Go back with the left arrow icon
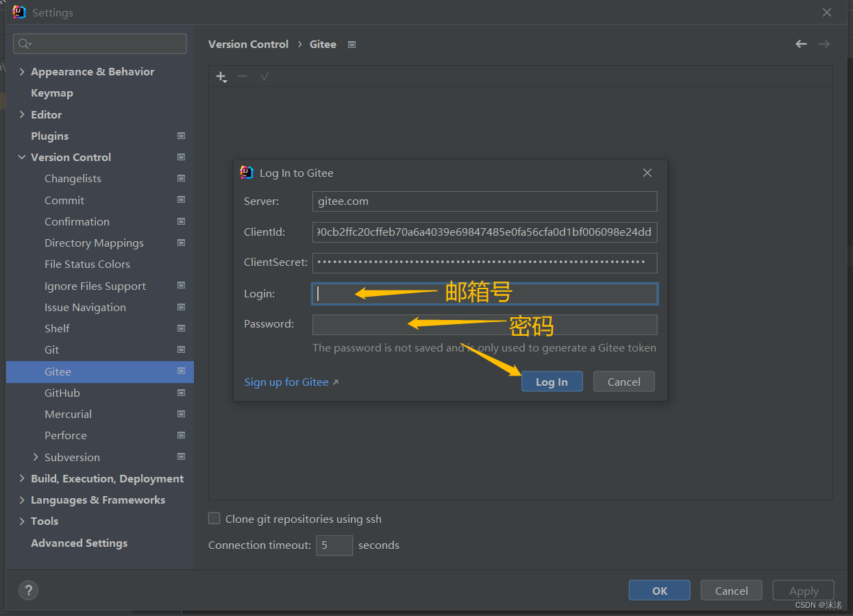Image resolution: width=853 pixels, height=616 pixels. tap(801, 44)
